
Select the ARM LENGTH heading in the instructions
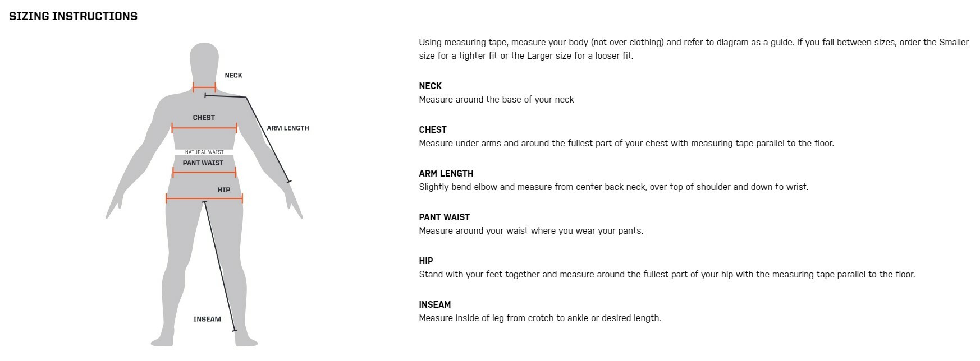tap(446, 173)
